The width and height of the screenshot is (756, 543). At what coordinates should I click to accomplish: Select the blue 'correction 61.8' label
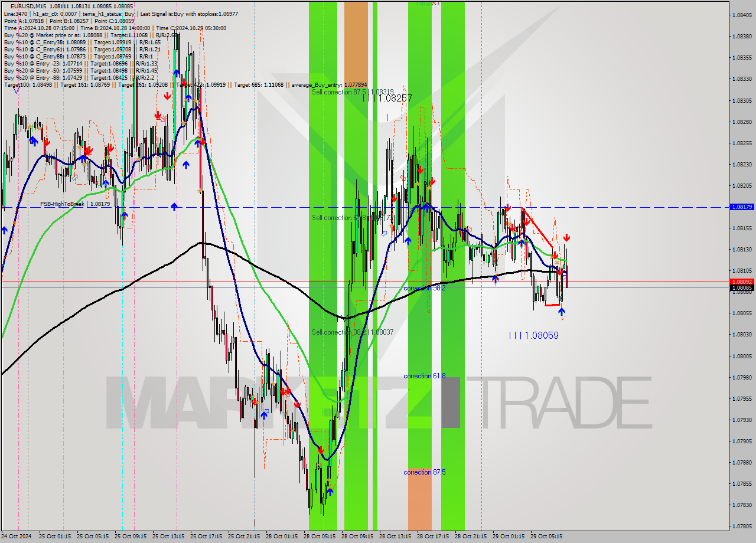click(425, 376)
